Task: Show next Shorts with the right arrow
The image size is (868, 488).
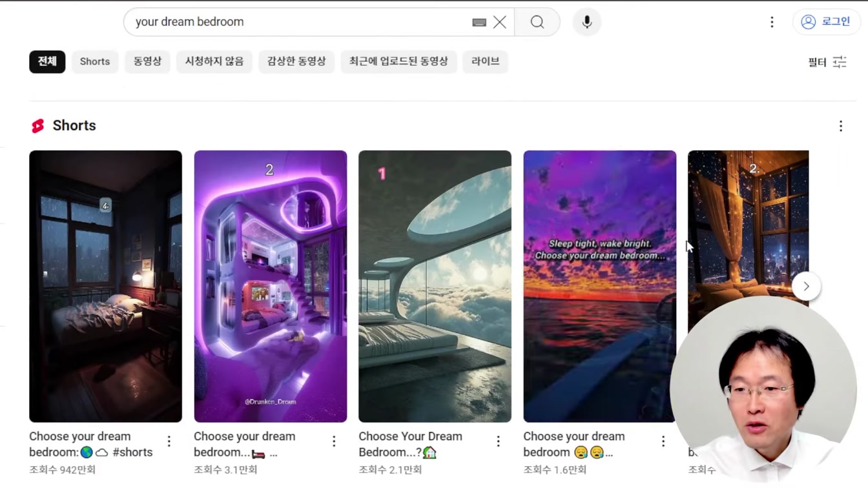Action: 806,286
